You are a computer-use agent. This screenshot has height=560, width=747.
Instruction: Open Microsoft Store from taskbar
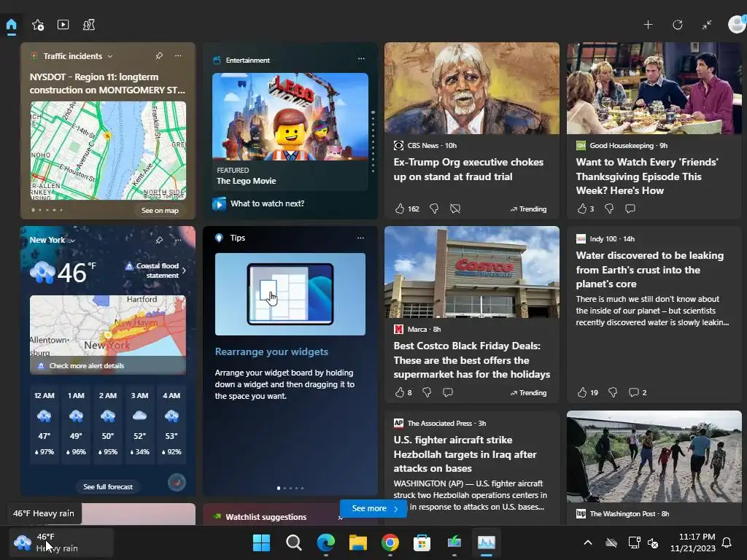click(422, 542)
